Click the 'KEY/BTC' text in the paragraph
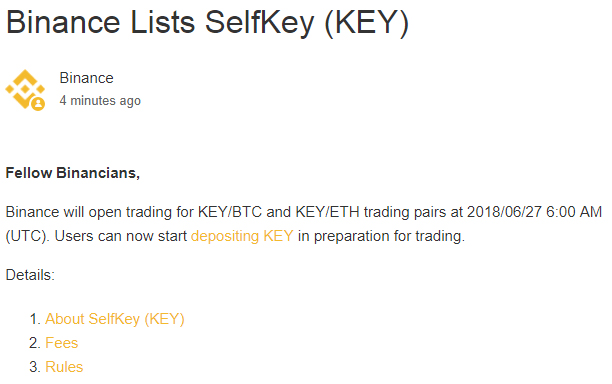 [x=230, y=212]
